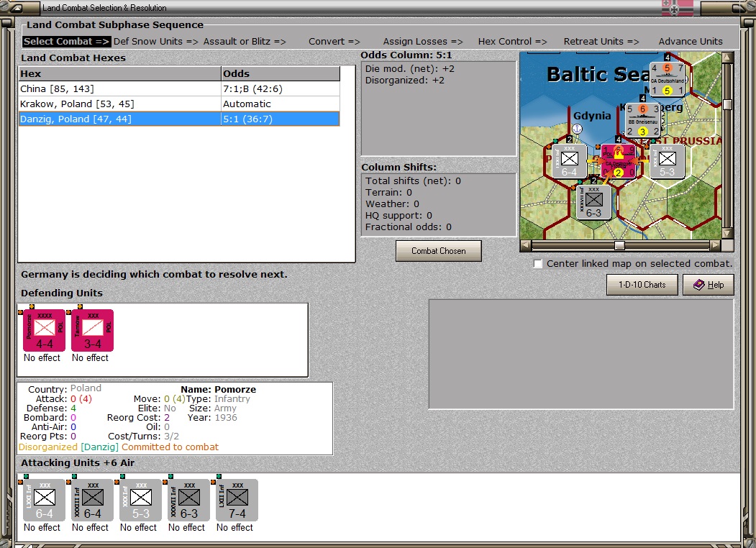Viewport: 756px width, 548px height.
Task: Click the Hex column header
Action: [x=119, y=74]
